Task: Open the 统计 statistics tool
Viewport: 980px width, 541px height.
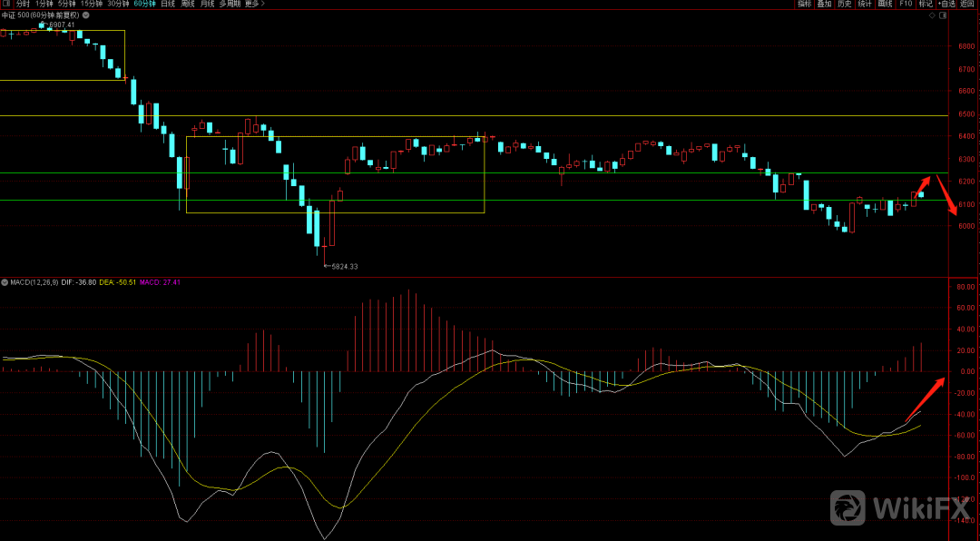Action: (x=865, y=5)
